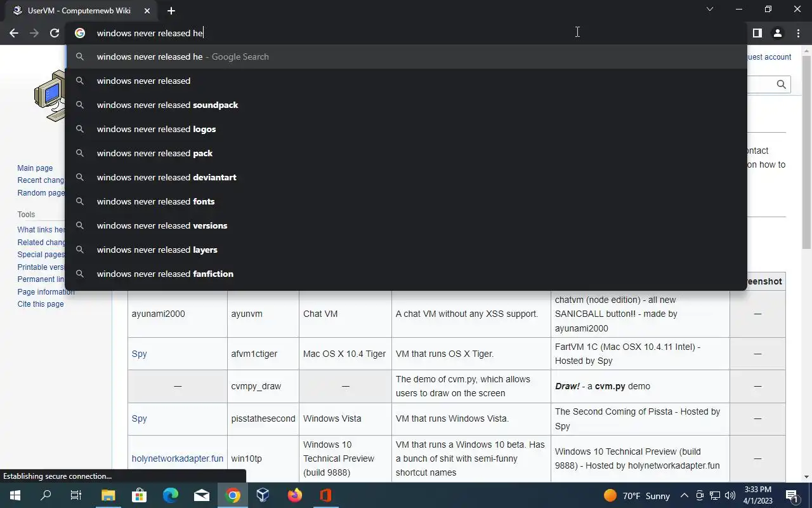812x508 pixels.
Task: Open Task View on the taskbar
Action: [x=76, y=495]
